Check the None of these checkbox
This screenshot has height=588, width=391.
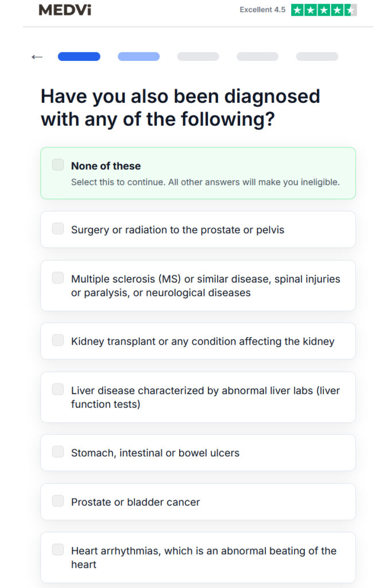pos(58,165)
